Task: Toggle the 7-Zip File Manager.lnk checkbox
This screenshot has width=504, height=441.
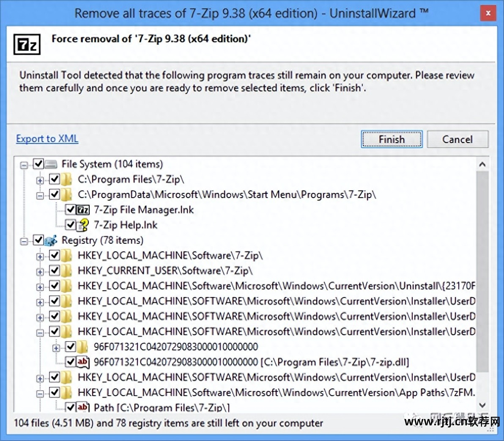Action: click(x=70, y=210)
